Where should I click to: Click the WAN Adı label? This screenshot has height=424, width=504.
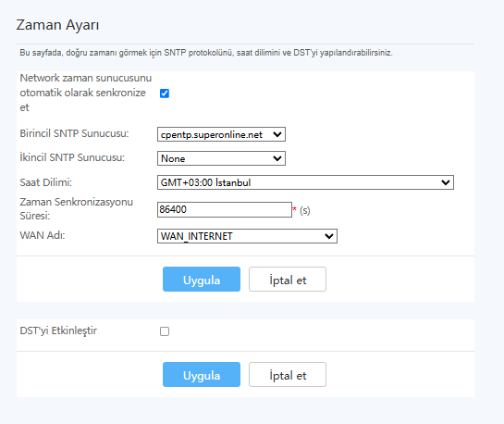coord(43,235)
